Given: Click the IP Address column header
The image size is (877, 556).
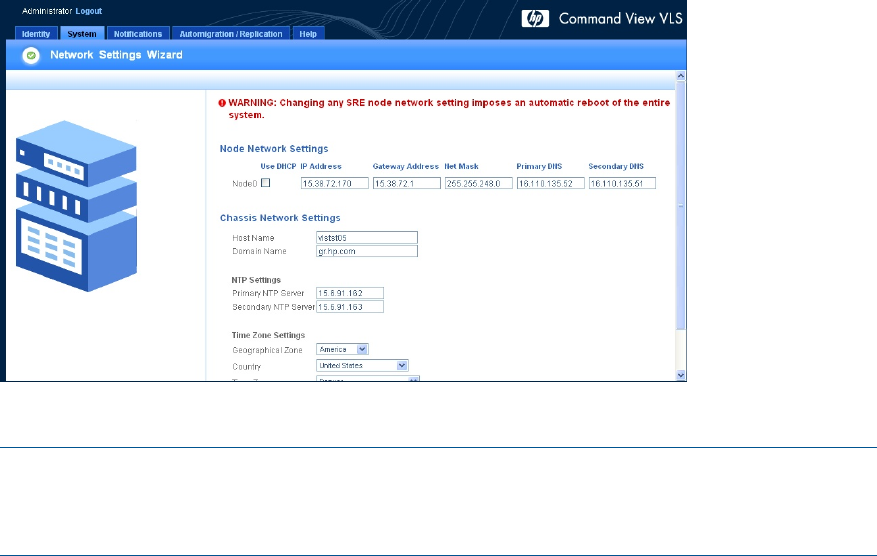Looking at the screenshot, I should [321, 166].
